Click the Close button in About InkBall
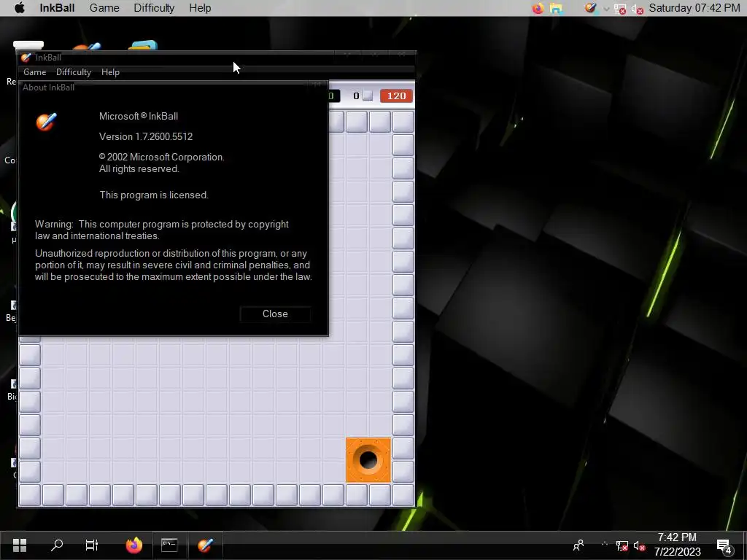Viewport: 747px width, 560px height. 275,314
